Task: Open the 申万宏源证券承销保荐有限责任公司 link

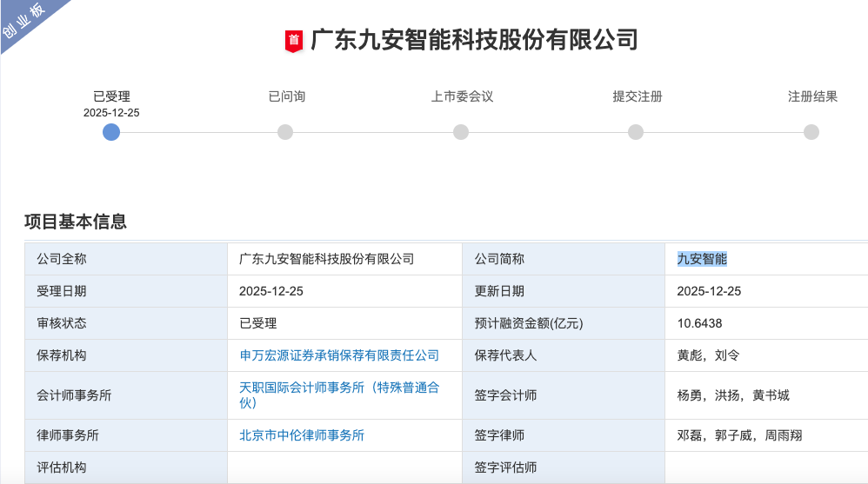Action: click(339, 355)
